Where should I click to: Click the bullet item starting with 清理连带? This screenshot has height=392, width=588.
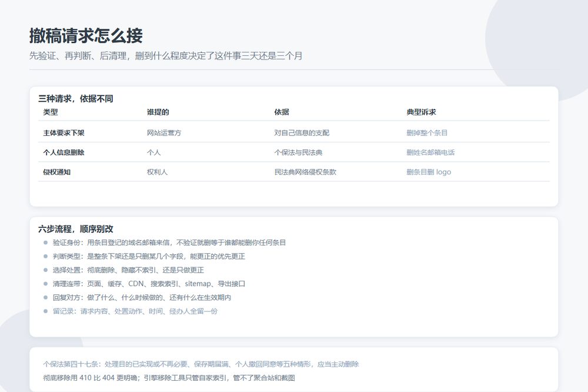149,284
